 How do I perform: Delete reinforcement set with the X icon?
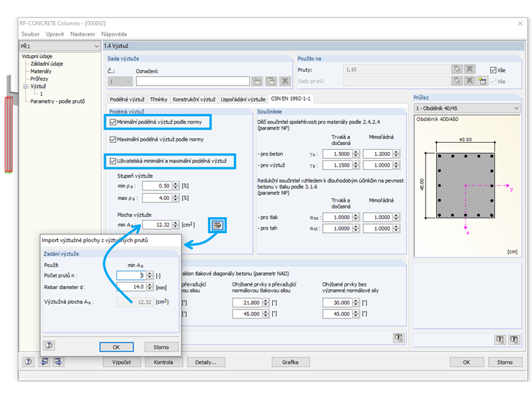285,81
